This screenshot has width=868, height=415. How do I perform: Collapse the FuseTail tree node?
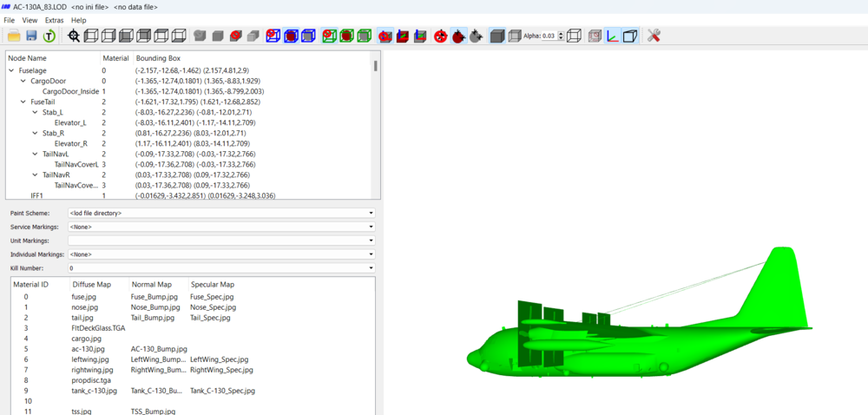[23, 102]
